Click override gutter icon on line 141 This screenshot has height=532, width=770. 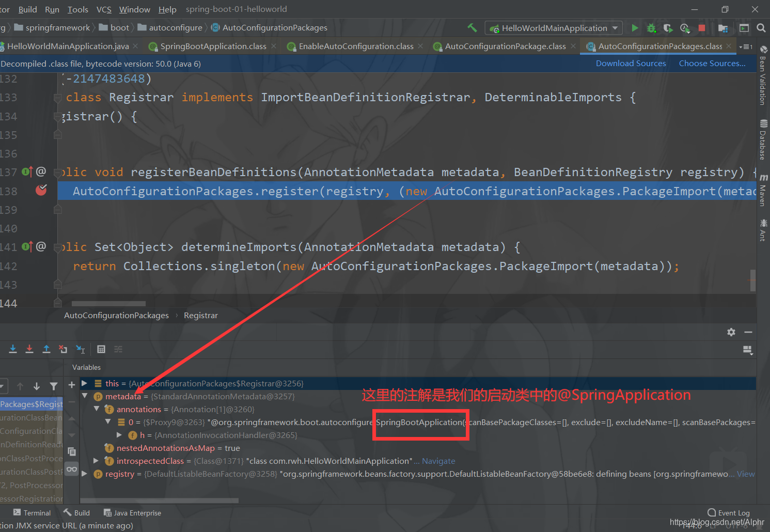(27, 246)
